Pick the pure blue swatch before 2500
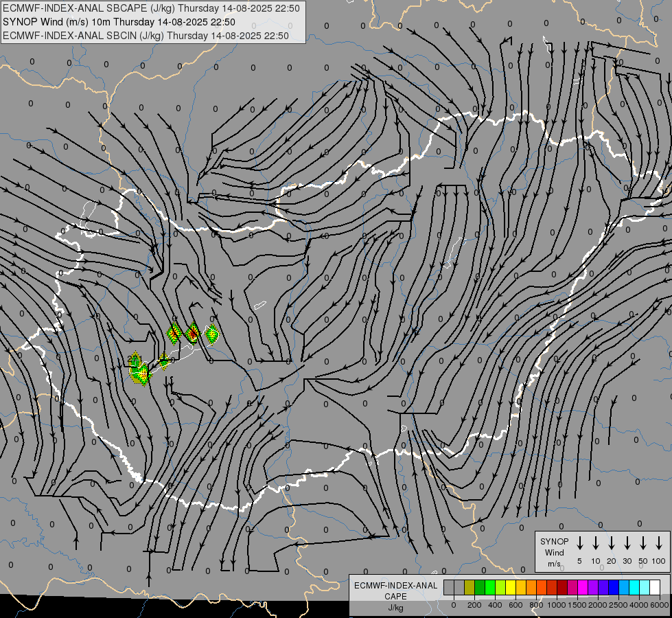 (613, 588)
